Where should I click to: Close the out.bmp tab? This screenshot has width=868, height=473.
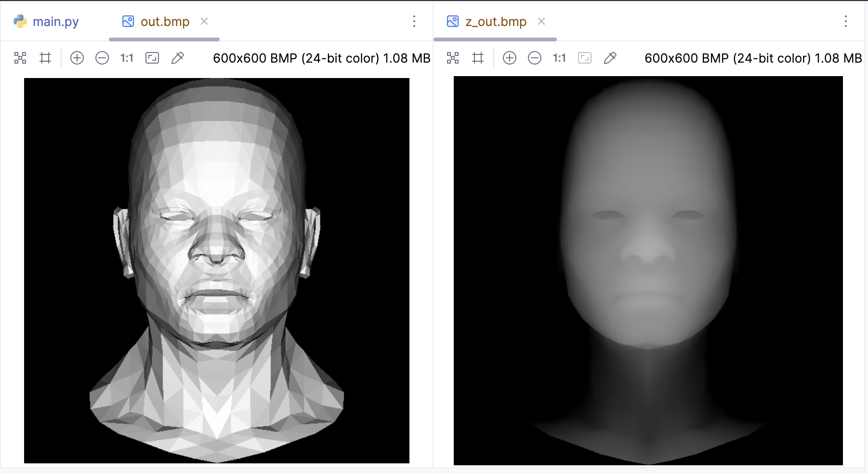click(204, 22)
